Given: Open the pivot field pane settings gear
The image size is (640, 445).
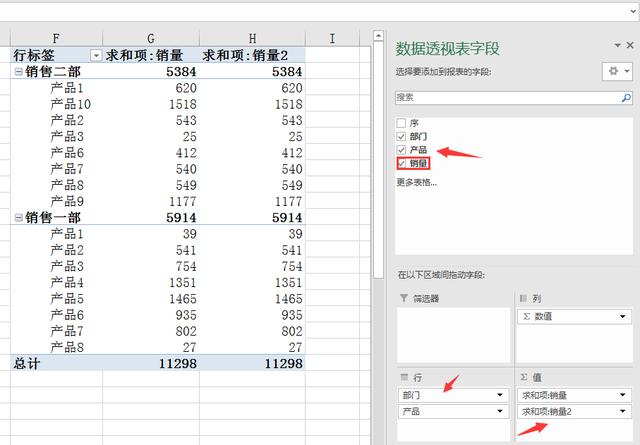Looking at the screenshot, I should [617, 71].
